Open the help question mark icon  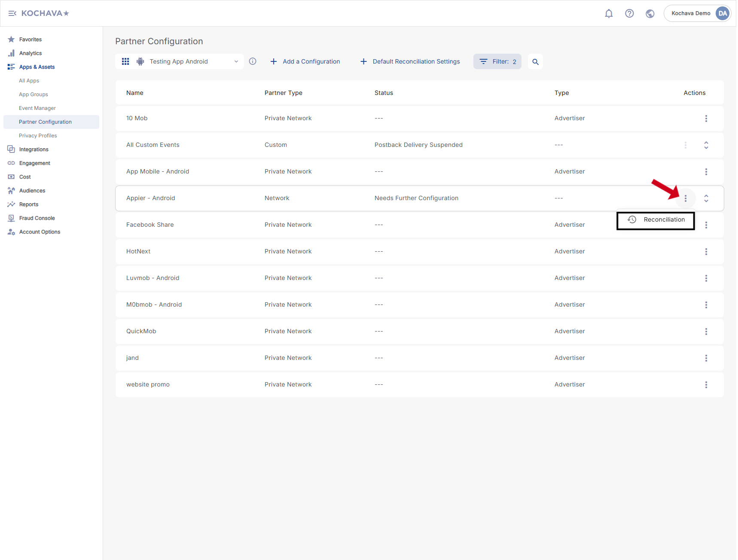629,13
